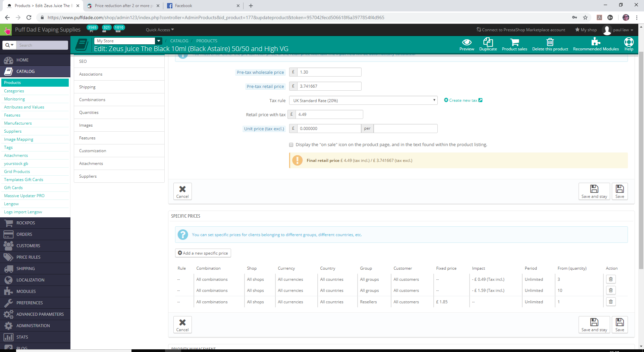The width and height of the screenshot is (644, 352).
Task: Delete specific price row for quantity 10
Action: [x=611, y=290]
